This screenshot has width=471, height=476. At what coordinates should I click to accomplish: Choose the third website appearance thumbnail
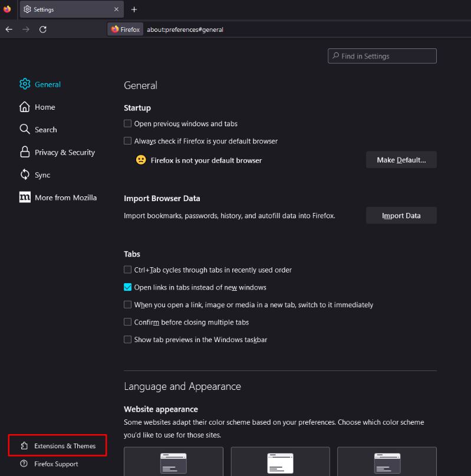click(x=387, y=461)
